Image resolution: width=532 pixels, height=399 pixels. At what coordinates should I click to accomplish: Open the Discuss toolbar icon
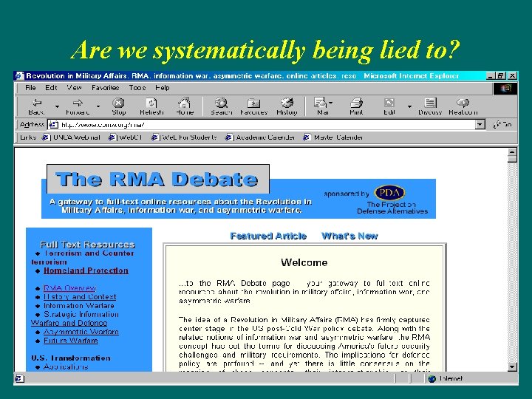430,103
